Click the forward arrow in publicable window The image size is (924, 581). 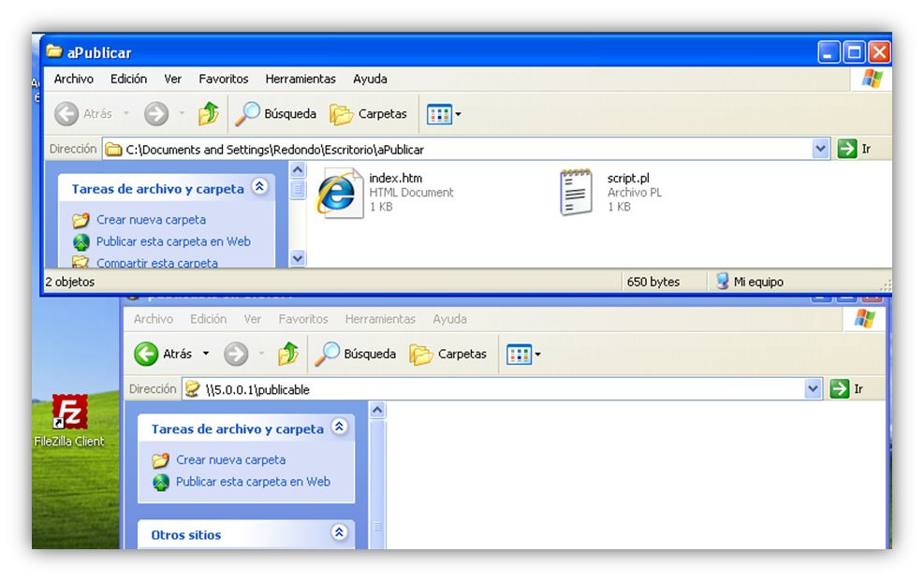pyautogui.click(x=236, y=354)
